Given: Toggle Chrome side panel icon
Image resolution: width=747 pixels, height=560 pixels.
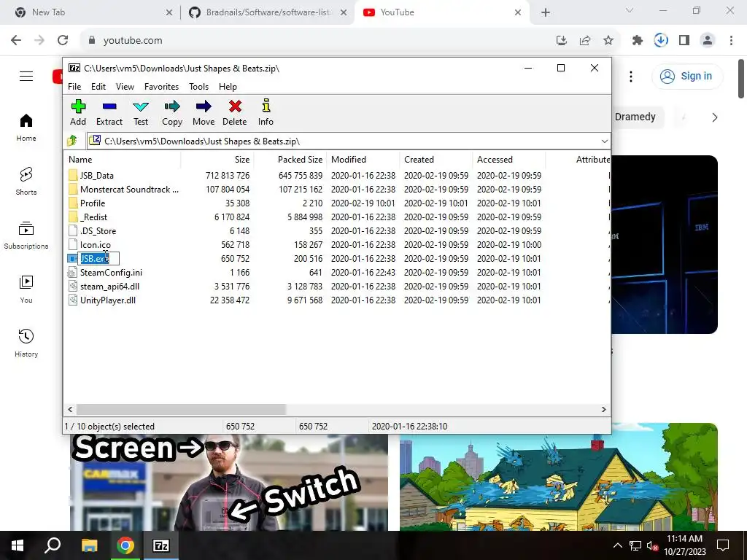Looking at the screenshot, I should [x=684, y=41].
